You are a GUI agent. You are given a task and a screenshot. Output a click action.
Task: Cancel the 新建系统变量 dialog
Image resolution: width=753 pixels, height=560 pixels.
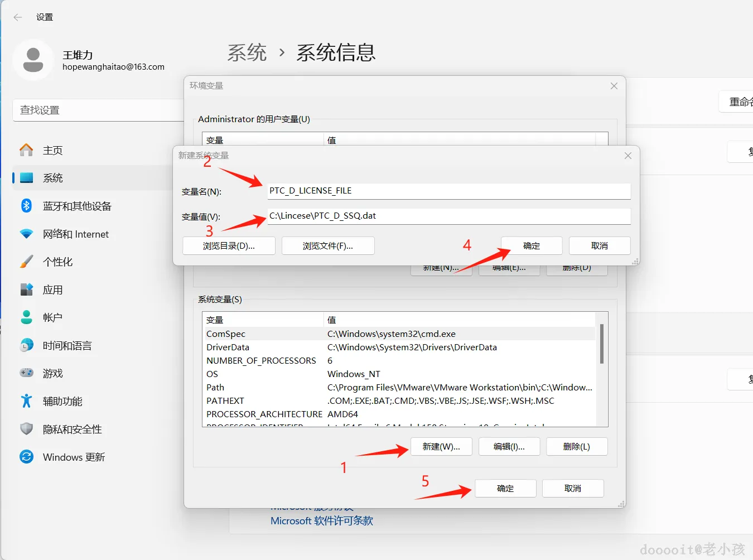point(600,246)
